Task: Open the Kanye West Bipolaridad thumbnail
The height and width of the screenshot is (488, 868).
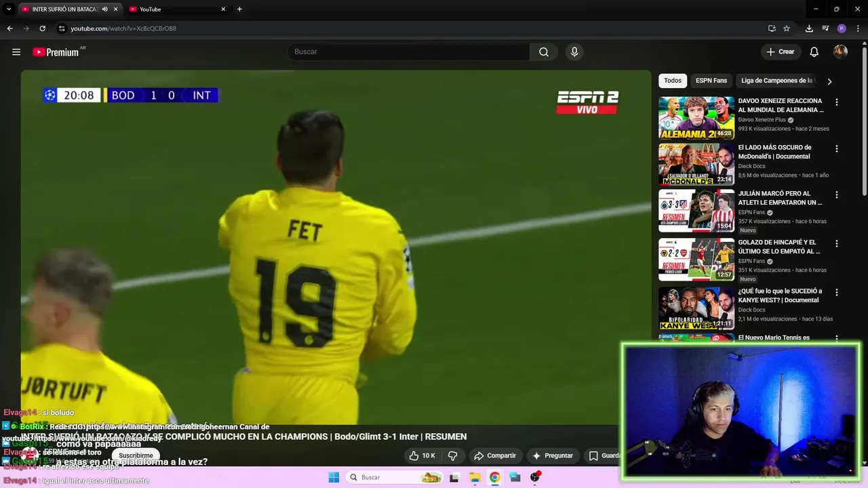Action: (696, 308)
